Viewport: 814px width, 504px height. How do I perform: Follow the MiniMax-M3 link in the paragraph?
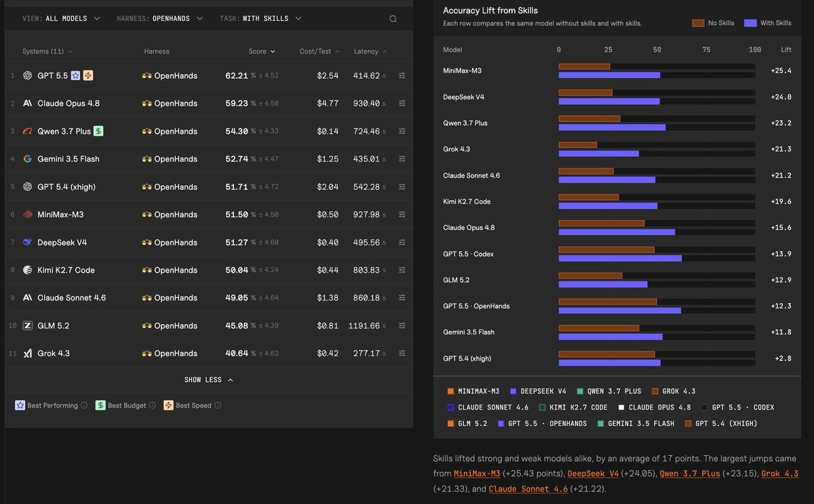click(x=477, y=473)
